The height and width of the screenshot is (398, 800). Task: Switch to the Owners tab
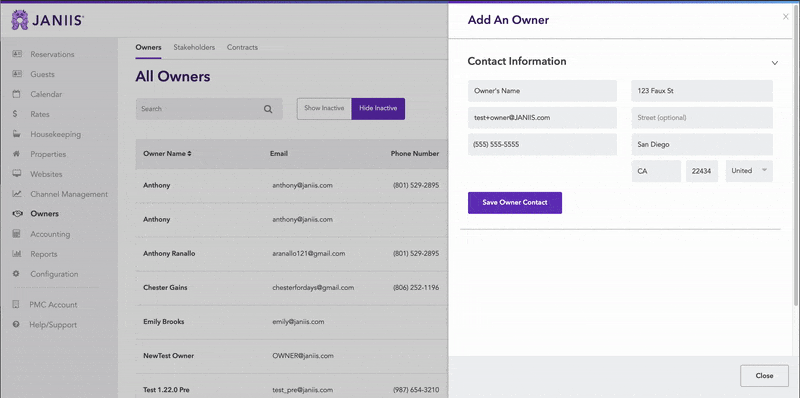(148, 47)
